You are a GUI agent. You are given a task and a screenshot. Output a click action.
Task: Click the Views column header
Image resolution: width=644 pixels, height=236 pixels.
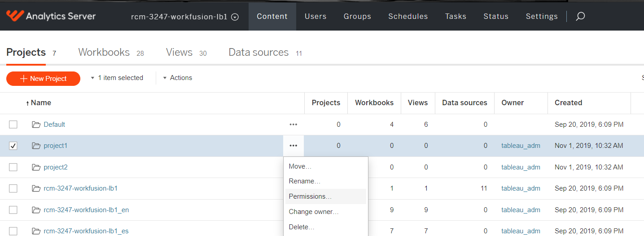coord(418,102)
